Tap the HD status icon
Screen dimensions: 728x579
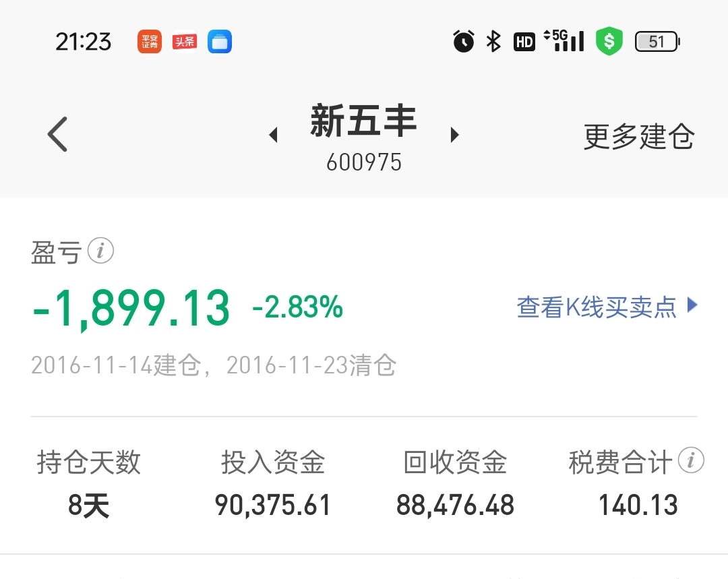[x=524, y=42]
